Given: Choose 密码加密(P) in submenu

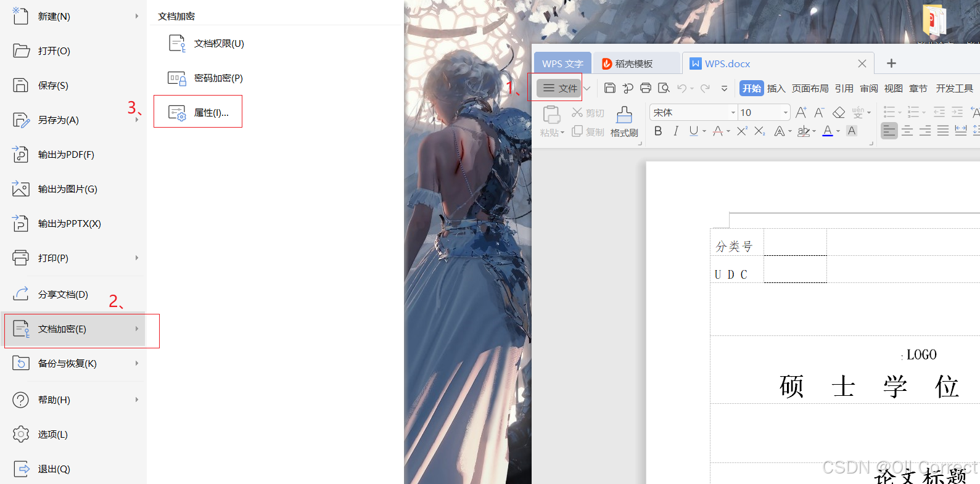Looking at the screenshot, I should 205,78.
